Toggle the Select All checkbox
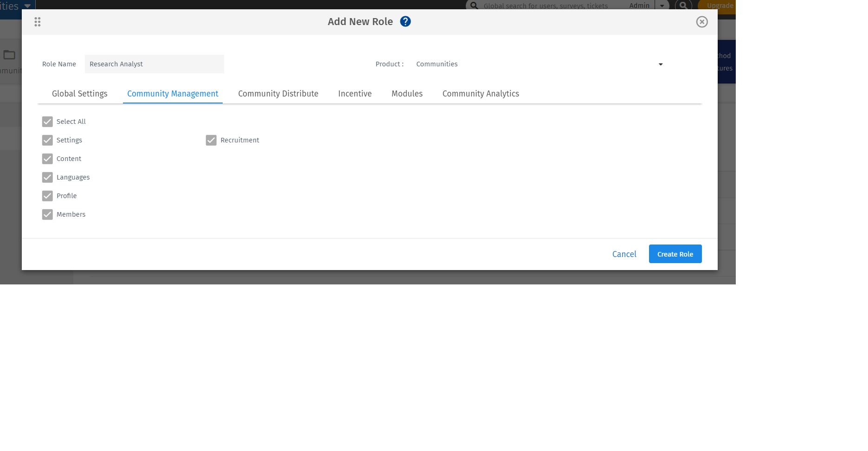The image size is (868, 451). (x=47, y=122)
